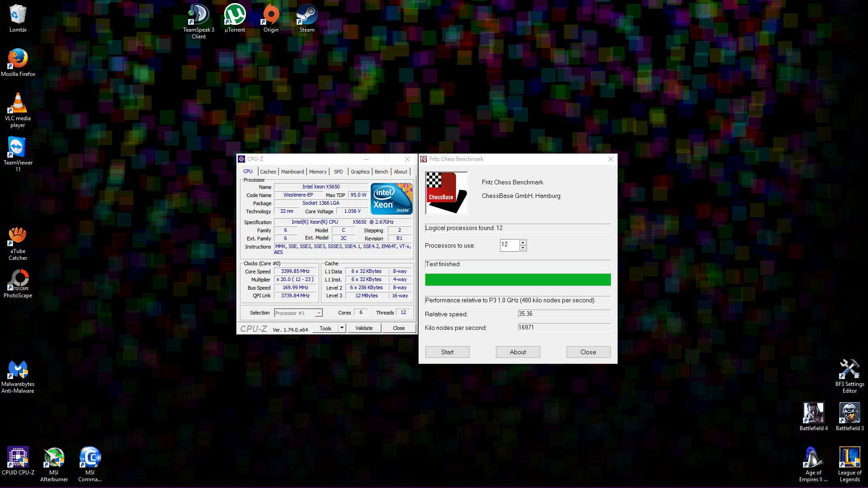Image resolution: width=868 pixels, height=488 pixels.
Task: Click Close in Fritz Chess Benchmark
Action: (x=588, y=352)
